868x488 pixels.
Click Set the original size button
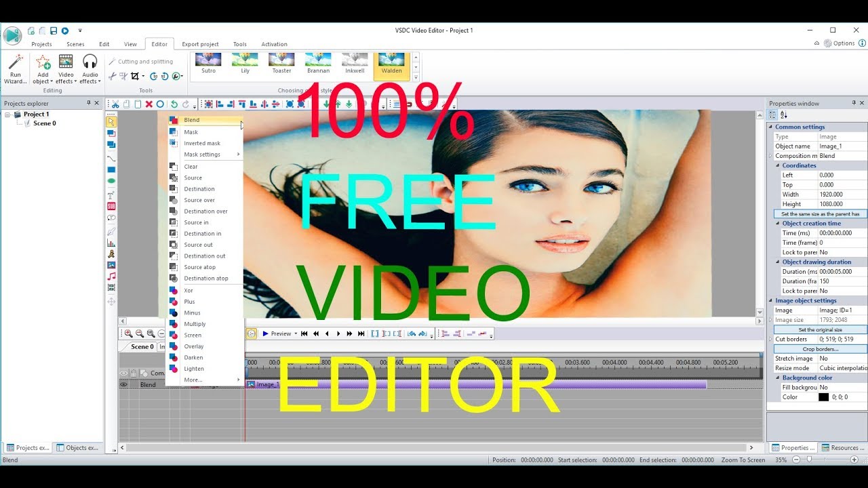[x=821, y=329]
